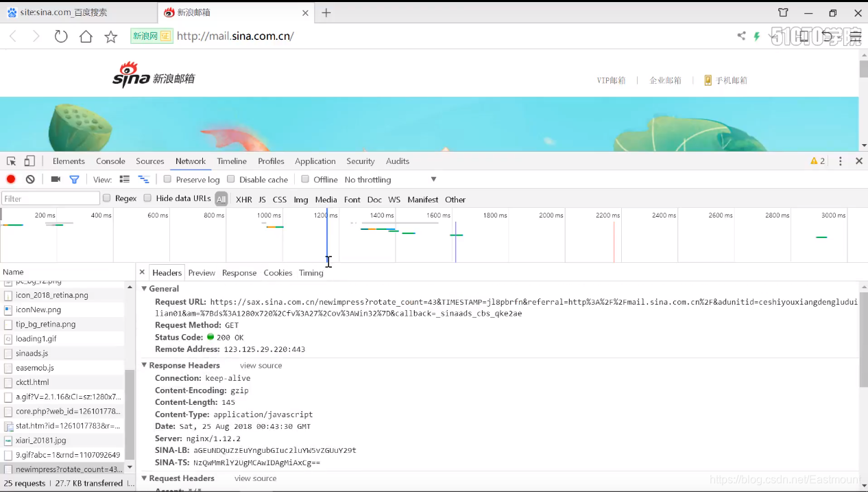Filter requests by XHR type
The width and height of the screenshot is (868, 492).
click(x=244, y=200)
